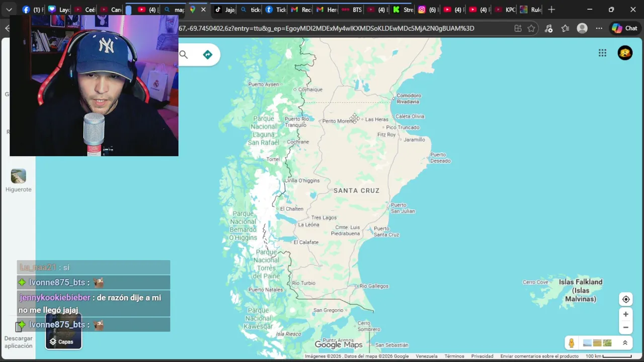Click the Coyhaique map label
The width and height of the screenshot is (644, 362).
(x=310, y=89)
